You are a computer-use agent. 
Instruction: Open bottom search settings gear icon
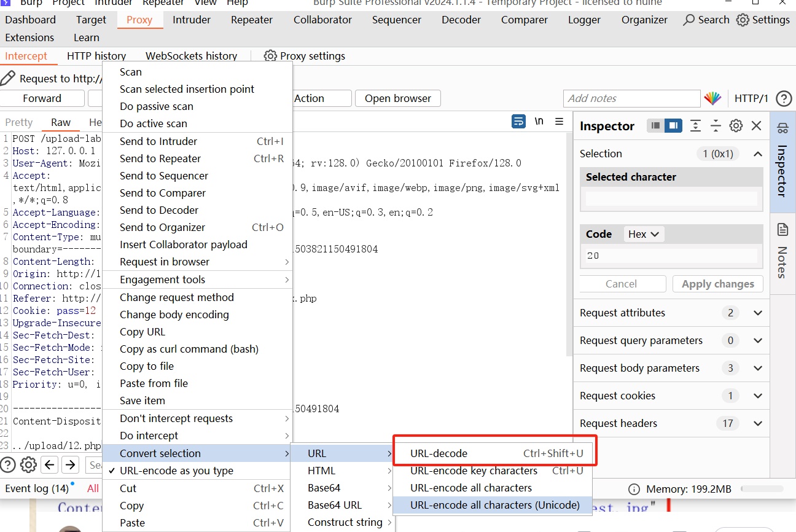[x=29, y=464]
